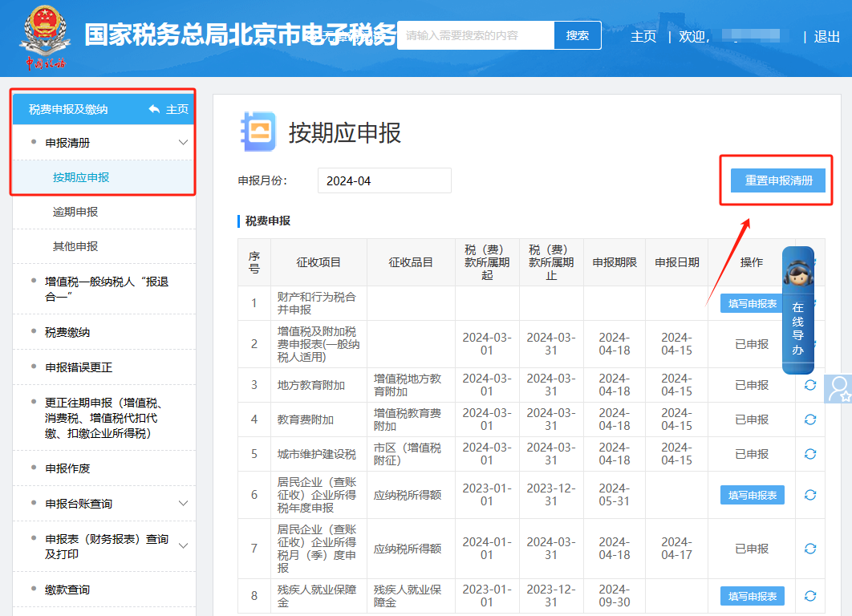Click 增值税地方教育附加 cell
Image resolution: width=852 pixels, height=616 pixels.
coord(411,385)
